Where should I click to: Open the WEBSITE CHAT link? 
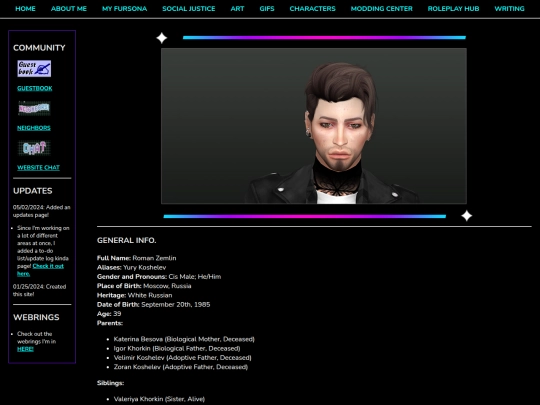pyautogui.click(x=38, y=167)
